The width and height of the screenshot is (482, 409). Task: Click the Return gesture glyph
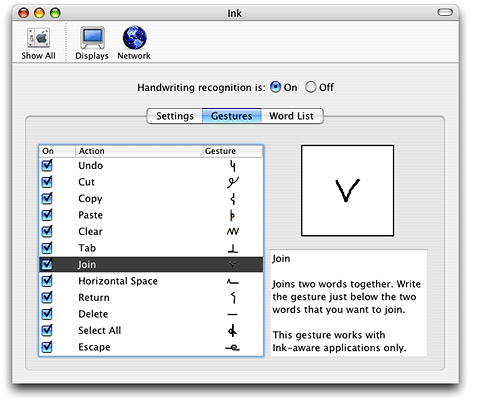(233, 297)
